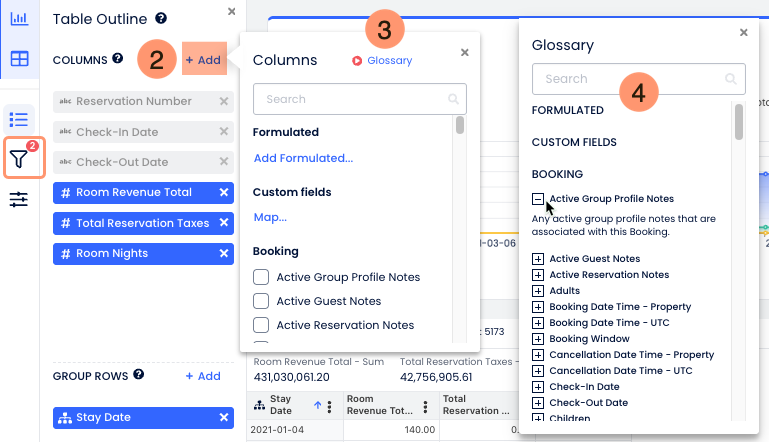Screen dimensions: 769x442
Task: Collapse Active Group Profile Notes glossary entry
Action: tap(538, 199)
